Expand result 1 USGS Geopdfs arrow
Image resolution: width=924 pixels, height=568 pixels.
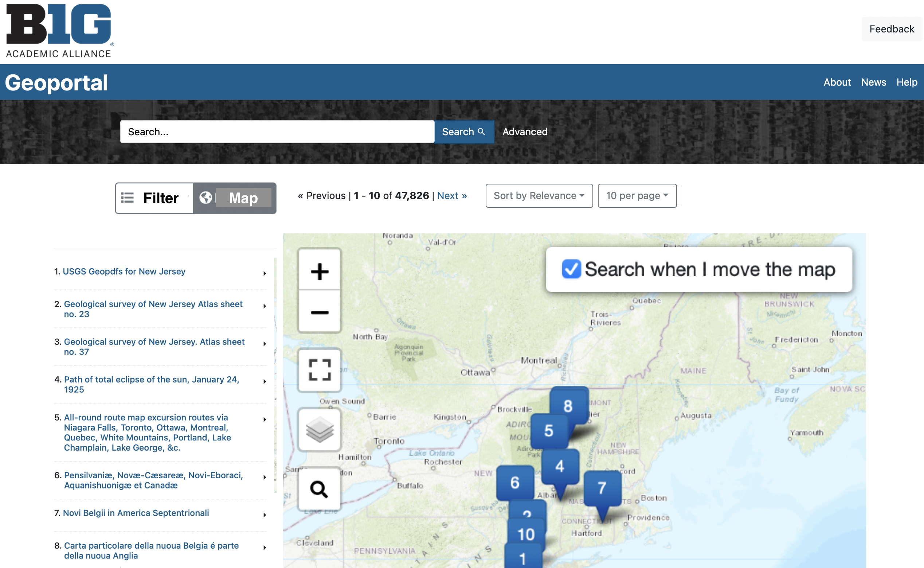(265, 273)
